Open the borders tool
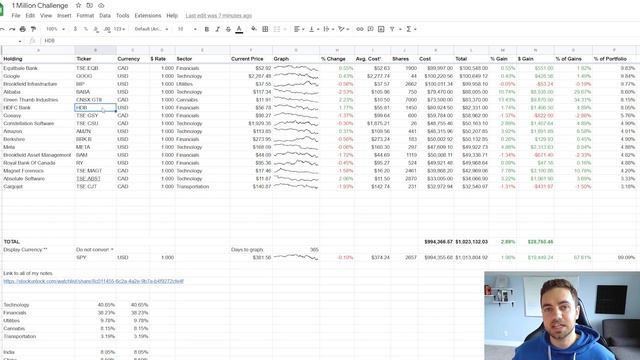This screenshot has height=360, width=640. (x=265, y=29)
